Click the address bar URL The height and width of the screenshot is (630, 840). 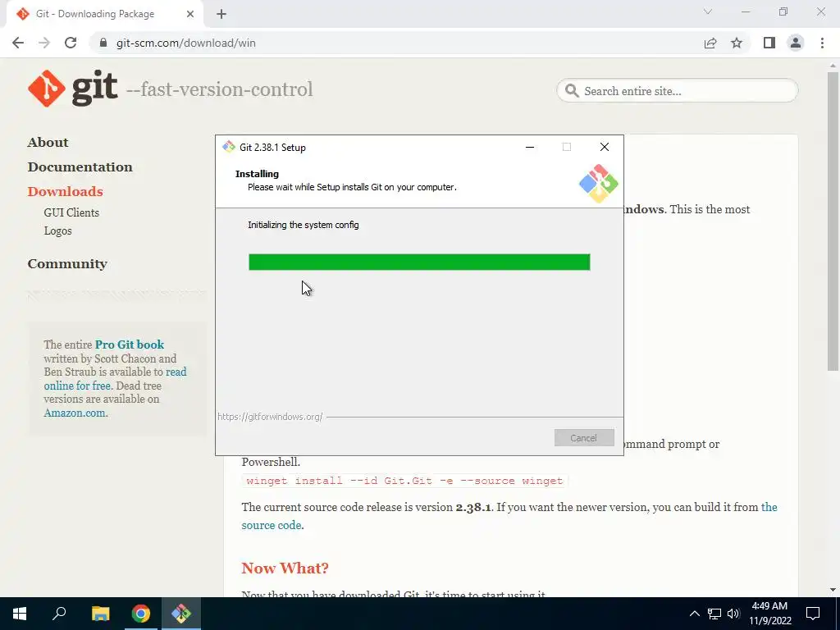click(186, 43)
